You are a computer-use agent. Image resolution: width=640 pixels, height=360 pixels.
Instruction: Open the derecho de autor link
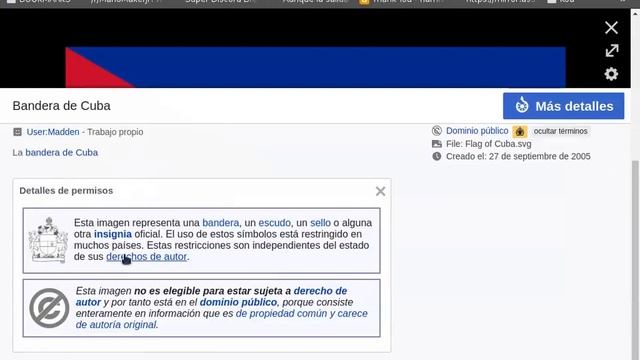point(211,296)
